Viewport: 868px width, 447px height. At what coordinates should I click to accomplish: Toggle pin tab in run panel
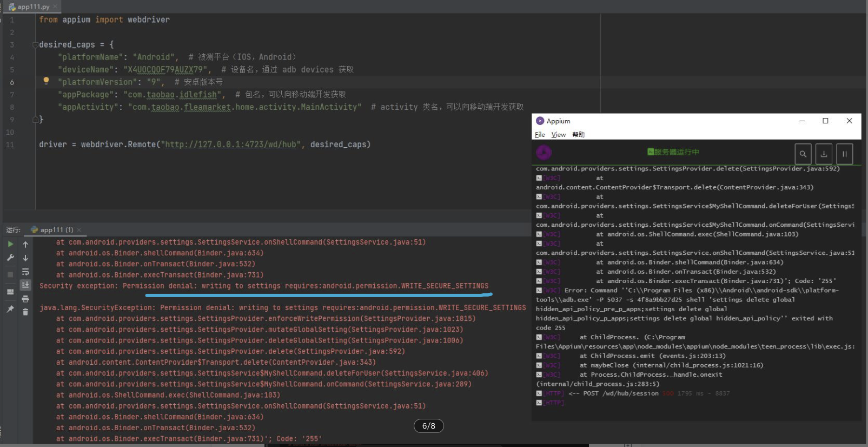click(10, 309)
